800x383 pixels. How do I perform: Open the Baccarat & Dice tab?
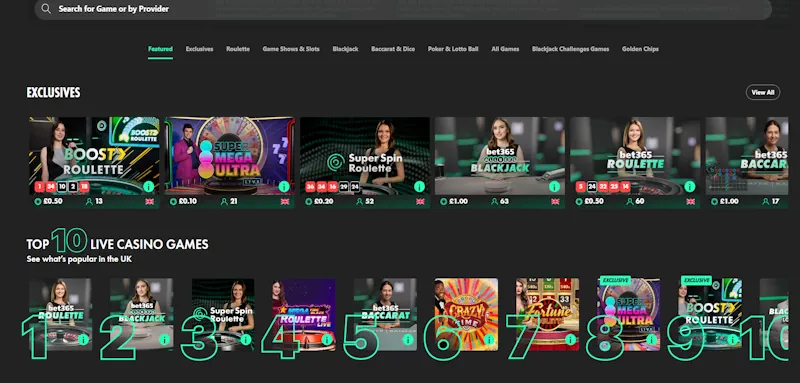point(393,49)
